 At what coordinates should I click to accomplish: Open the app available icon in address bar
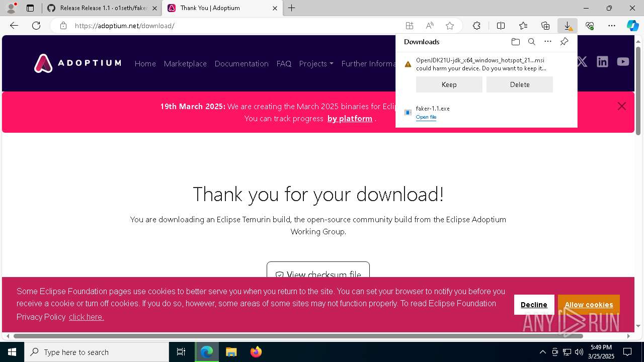click(x=410, y=26)
